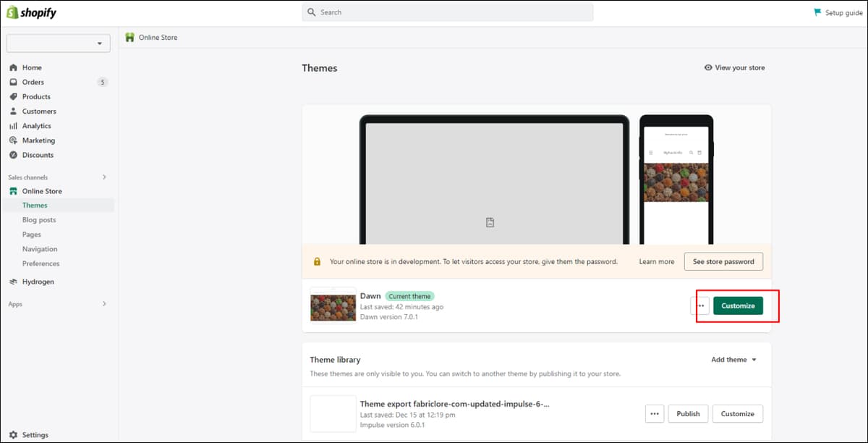Click the broken image icon in desktop preview
Viewport: 868px width, 443px height.
click(x=490, y=222)
